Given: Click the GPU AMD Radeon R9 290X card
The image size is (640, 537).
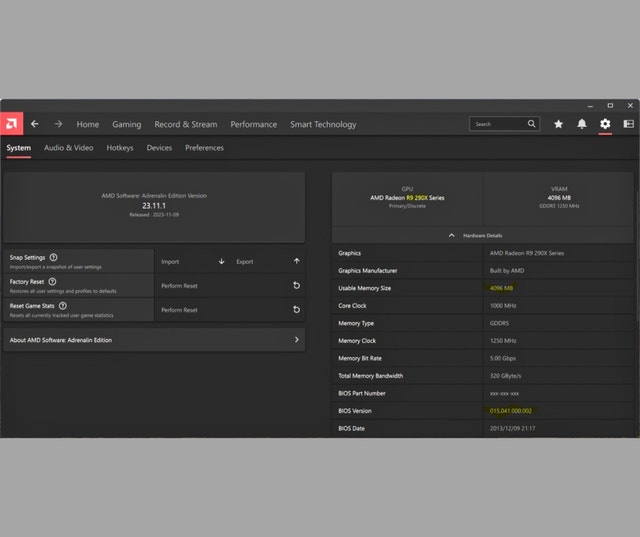Looking at the screenshot, I should coord(407,199).
